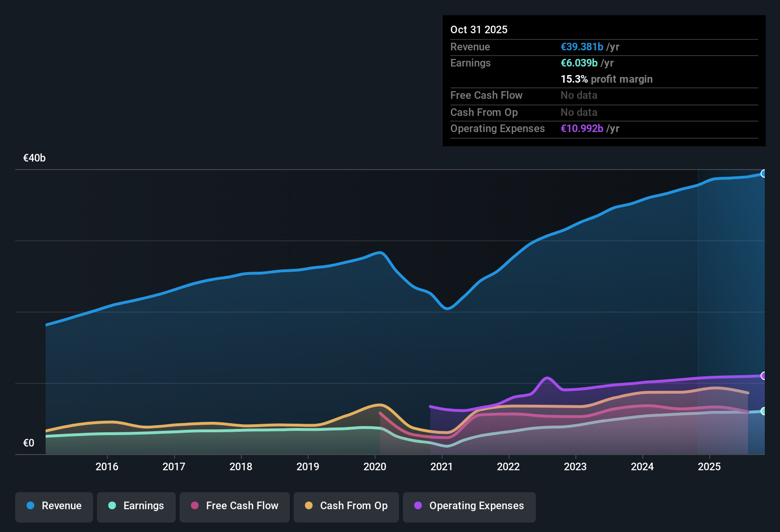The image size is (780, 532).
Task: Click the €39.381b revenue value
Action: coord(582,47)
